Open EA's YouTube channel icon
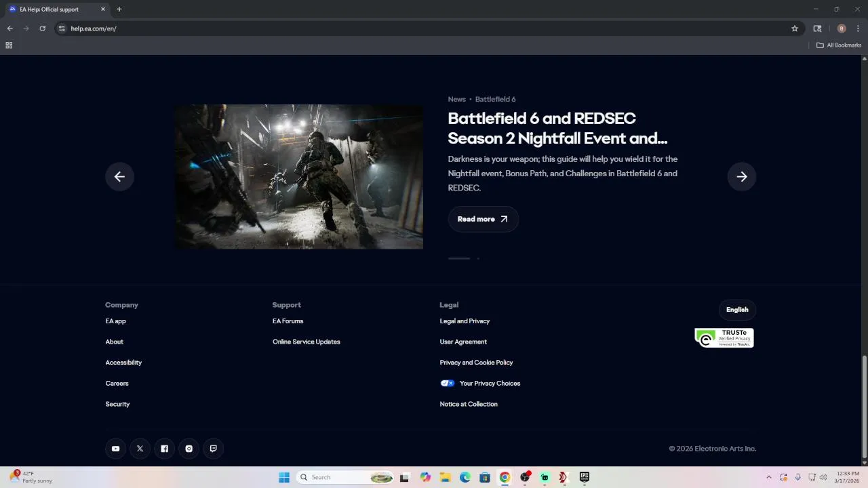The height and width of the screenshot is (488, 868). tap(115, 449)
